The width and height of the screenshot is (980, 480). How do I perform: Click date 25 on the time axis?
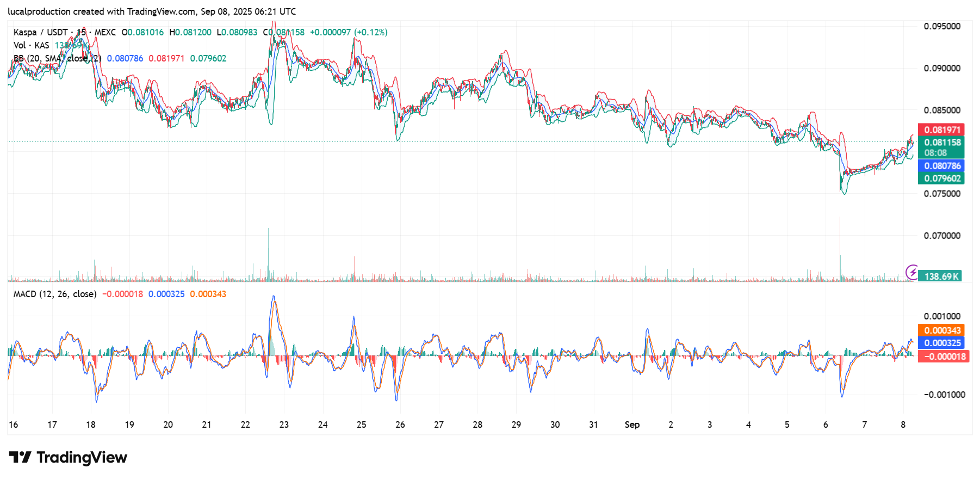click(361, 424)
